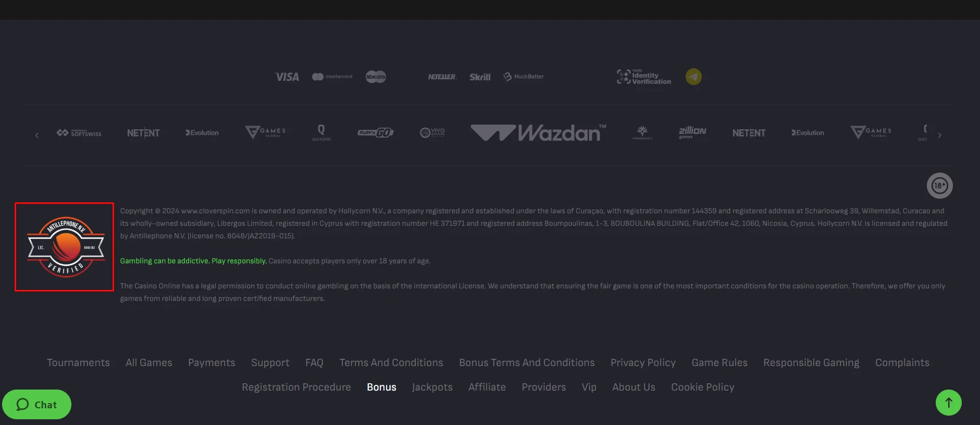Open the Tournaments footer link

pos(78,362)
